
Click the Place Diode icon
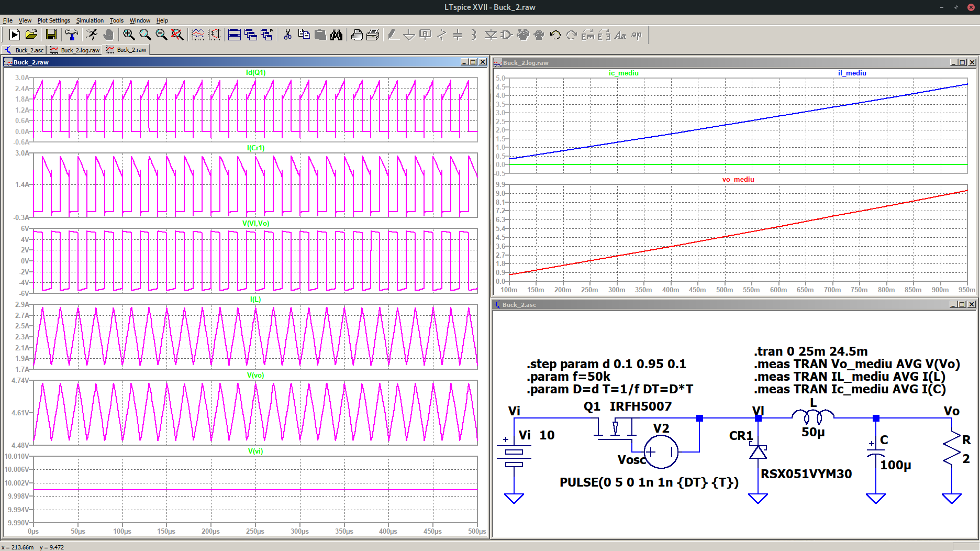(x=491, y=35)
